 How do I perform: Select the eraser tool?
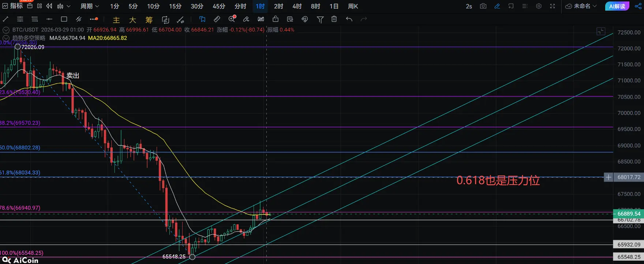click(x=246, y=19)
